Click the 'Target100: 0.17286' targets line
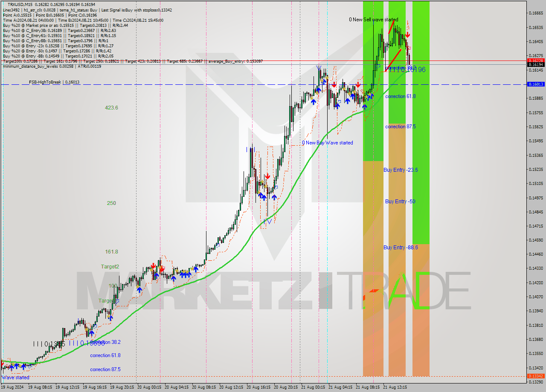Viewport: 546px width, 392px height. click(x=132, y=61)
